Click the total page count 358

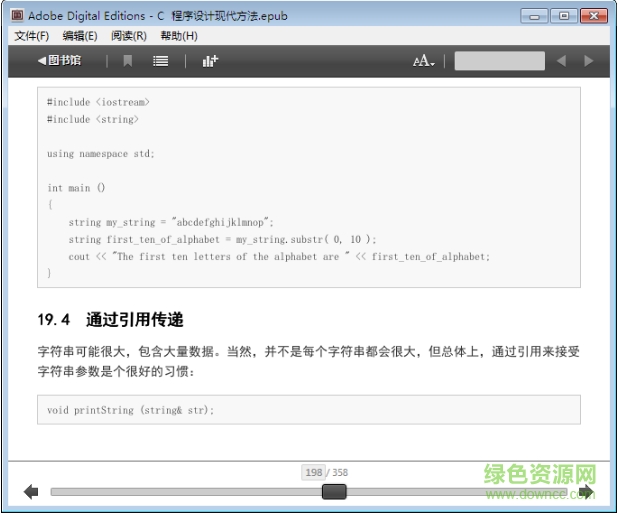(x=340, y=473)
